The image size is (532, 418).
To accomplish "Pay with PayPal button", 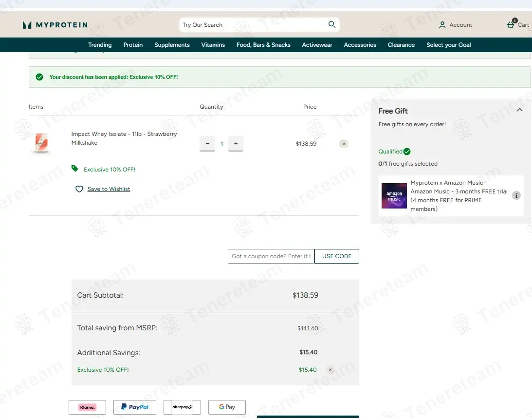I will [135, 407].
